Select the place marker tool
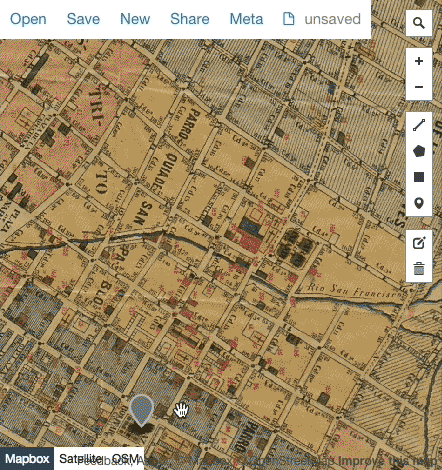 tap(419, 203)
